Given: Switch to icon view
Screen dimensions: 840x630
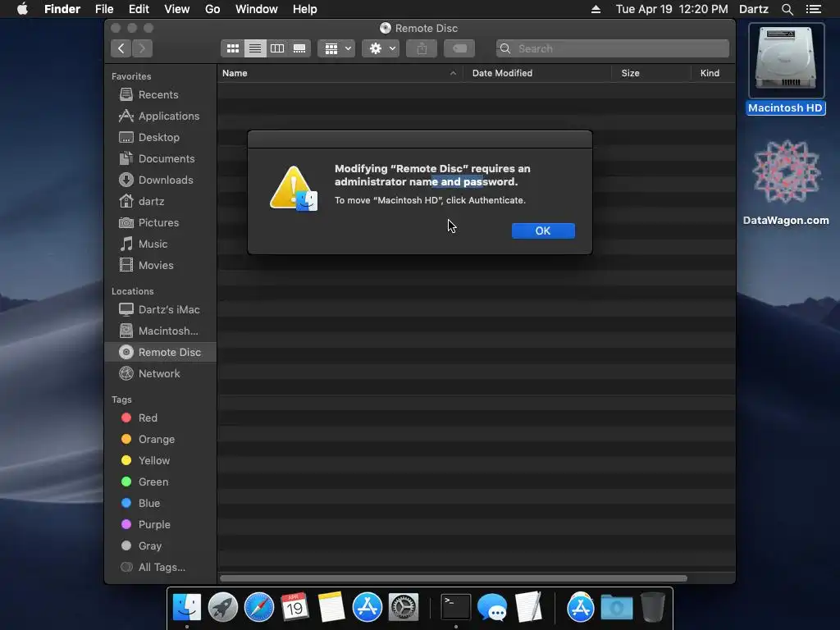Looking at the screenshot, I should tap(232, 48).
